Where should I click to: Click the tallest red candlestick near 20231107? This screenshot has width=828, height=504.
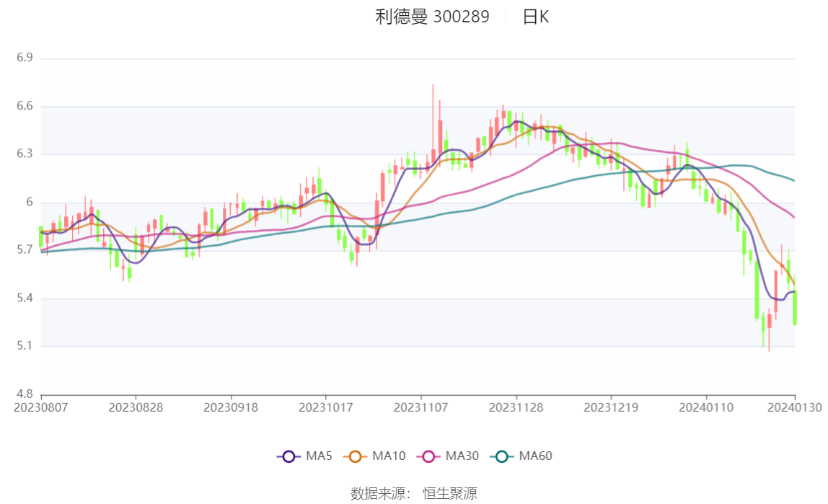pyautogui.click(x=433, y=123)
